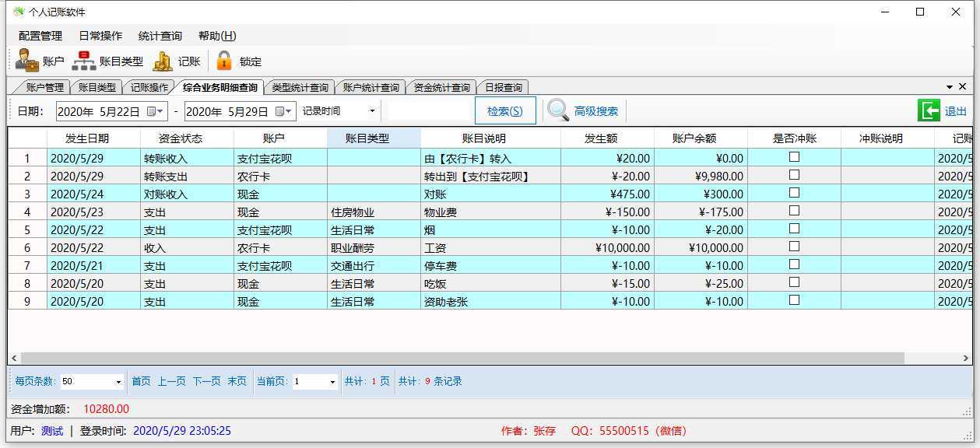Check 是否冲账 box for 物业费 row
Screen dimensions: 980x448
click(x=794, y=211)
